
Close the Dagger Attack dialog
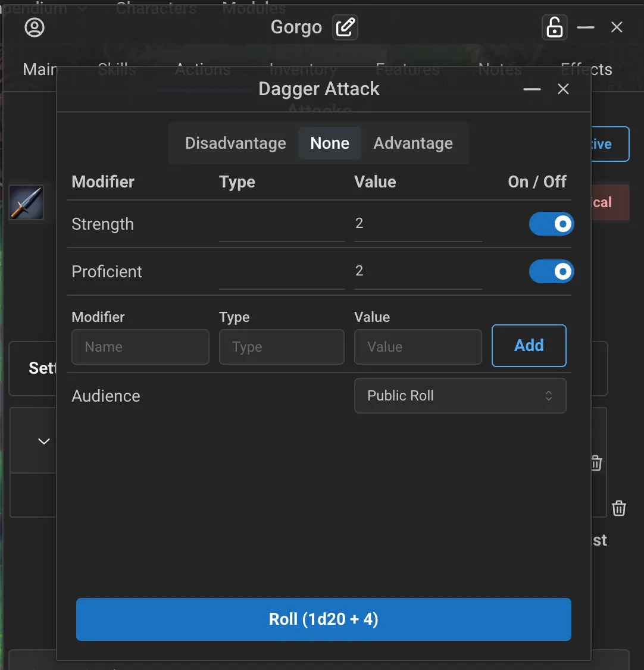[563, 89]
